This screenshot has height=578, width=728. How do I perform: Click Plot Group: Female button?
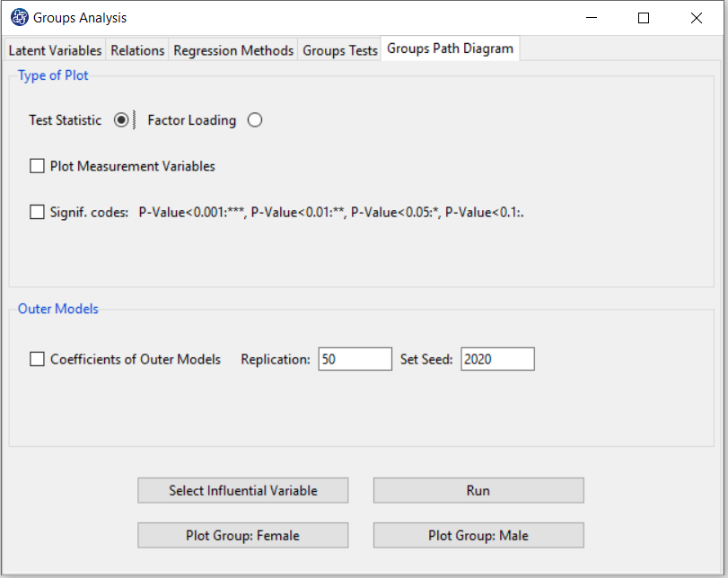click(243, 535)
